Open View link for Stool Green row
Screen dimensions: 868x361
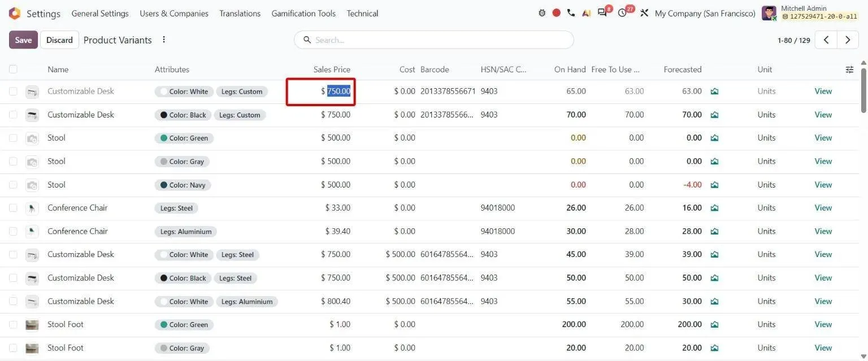(x=823, y=138)
